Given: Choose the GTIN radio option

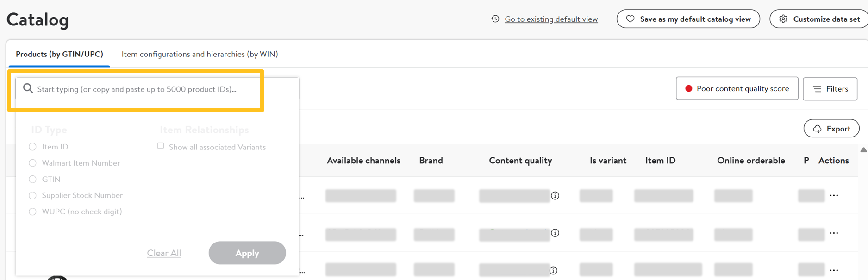Looking at the screenshot, I should 32,179.
